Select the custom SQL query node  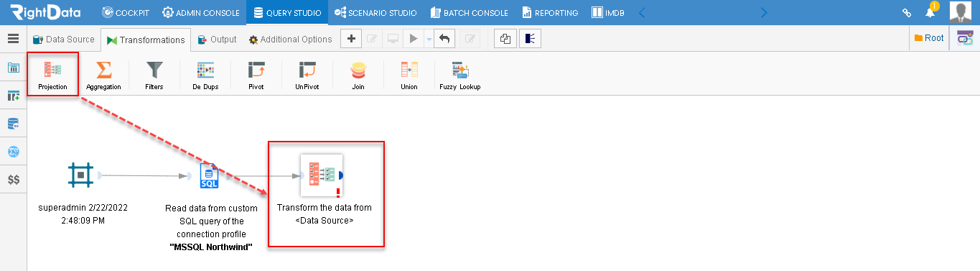[x=209, y=175]
